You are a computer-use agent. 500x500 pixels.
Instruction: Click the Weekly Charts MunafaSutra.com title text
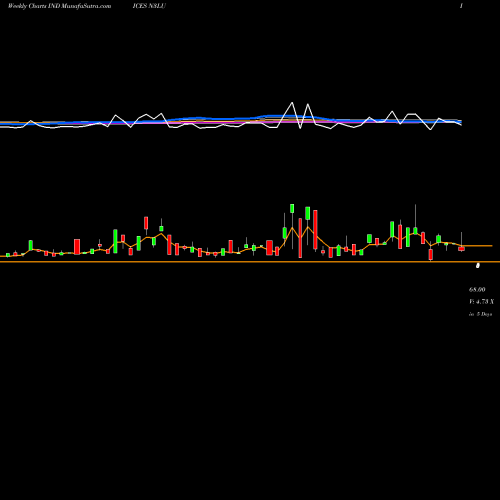tap(59, 6)
